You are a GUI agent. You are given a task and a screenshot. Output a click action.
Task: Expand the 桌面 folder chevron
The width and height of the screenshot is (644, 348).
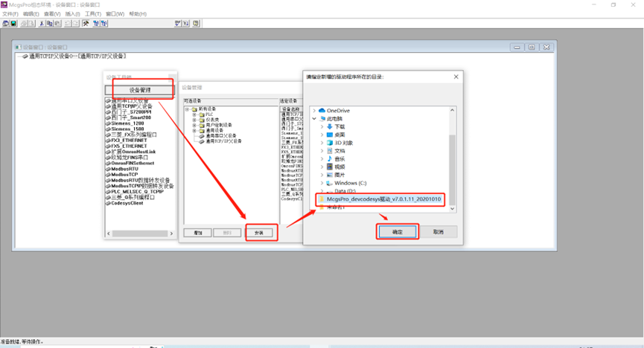(x=322, y=135)
